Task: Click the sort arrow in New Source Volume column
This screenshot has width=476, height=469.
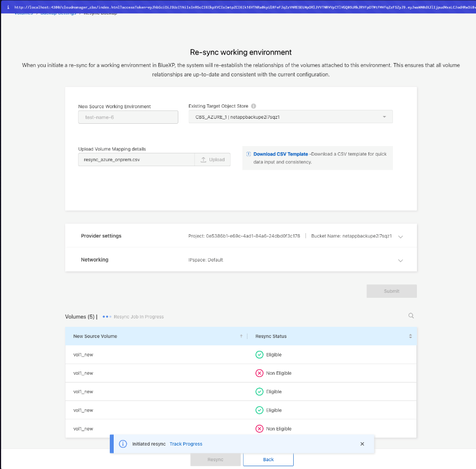Action: [241, 336]
